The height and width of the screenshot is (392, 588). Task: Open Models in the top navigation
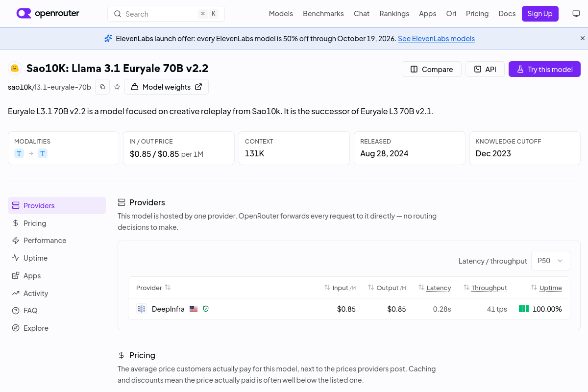tap(281, 14)
